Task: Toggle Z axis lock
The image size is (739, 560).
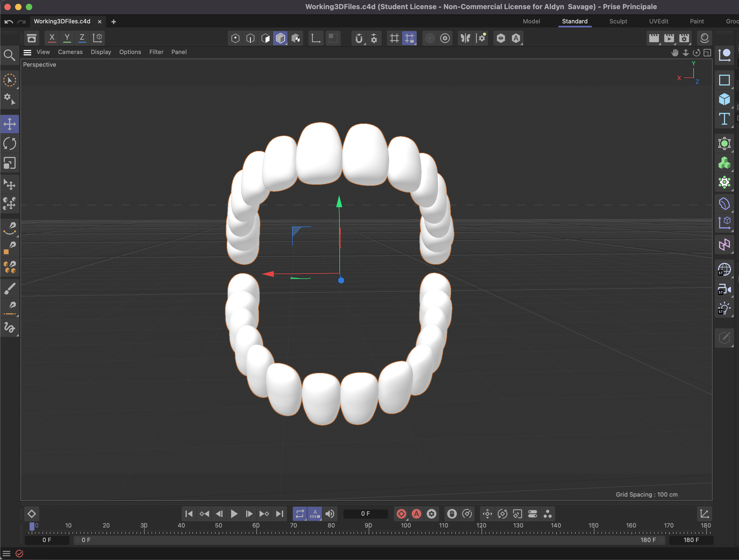Action: tap(82, 38)
